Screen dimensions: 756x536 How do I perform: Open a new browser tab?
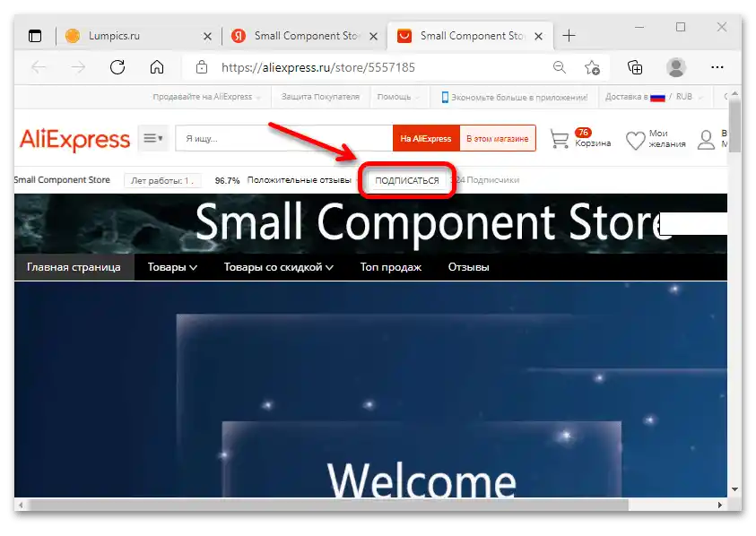coord(569,36)
